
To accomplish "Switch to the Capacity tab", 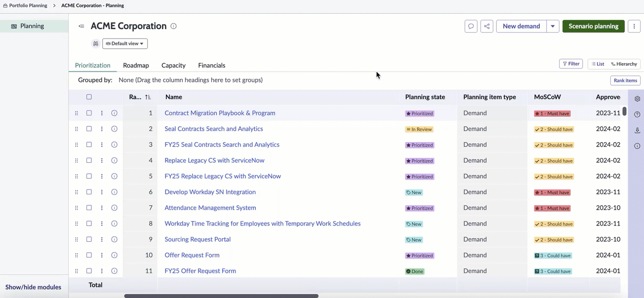I will pyautogui.click(x=173, y=65).
